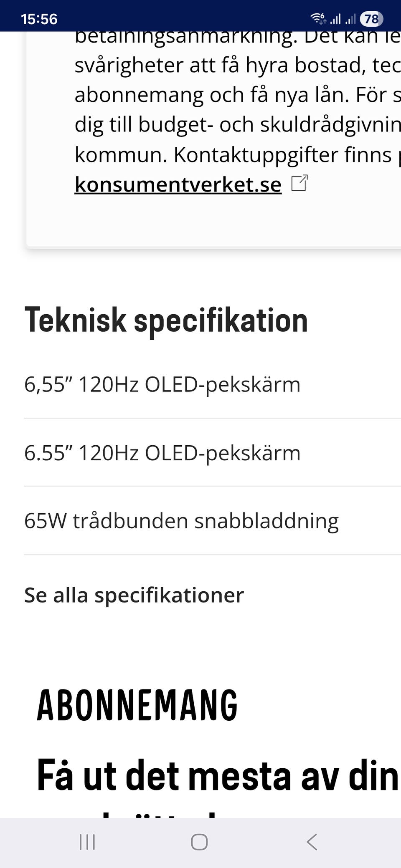The height and width of the screenshot is (868, 401).
Task: Tap the 15:56 clock in status bar
Action: click(39, 19)
